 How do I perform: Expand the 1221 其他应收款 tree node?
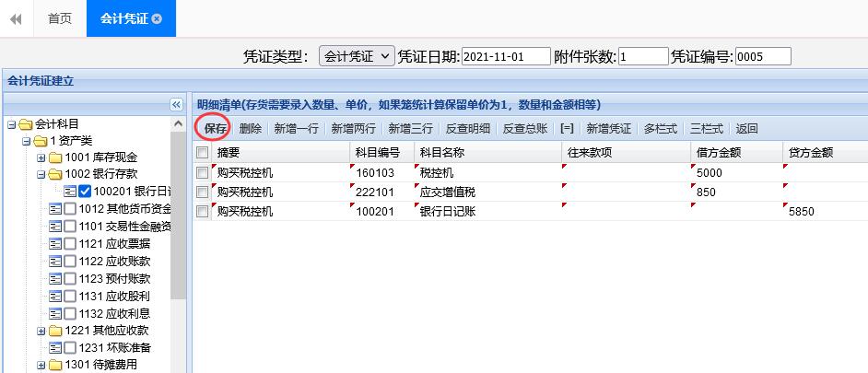pyautogui.click(x=41, y=331)
